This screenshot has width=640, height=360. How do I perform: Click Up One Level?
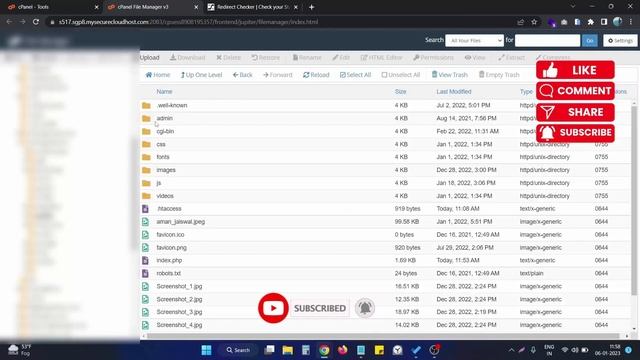coord(201,75)
